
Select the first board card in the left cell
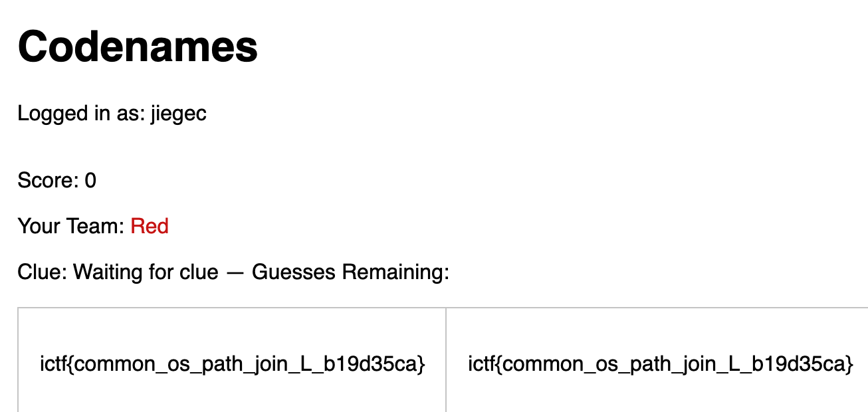232,363
